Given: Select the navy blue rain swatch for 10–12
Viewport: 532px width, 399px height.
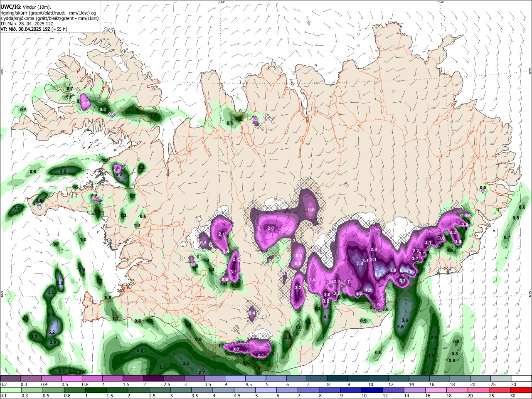Looking at the screenshot, I should pos(373,390).
